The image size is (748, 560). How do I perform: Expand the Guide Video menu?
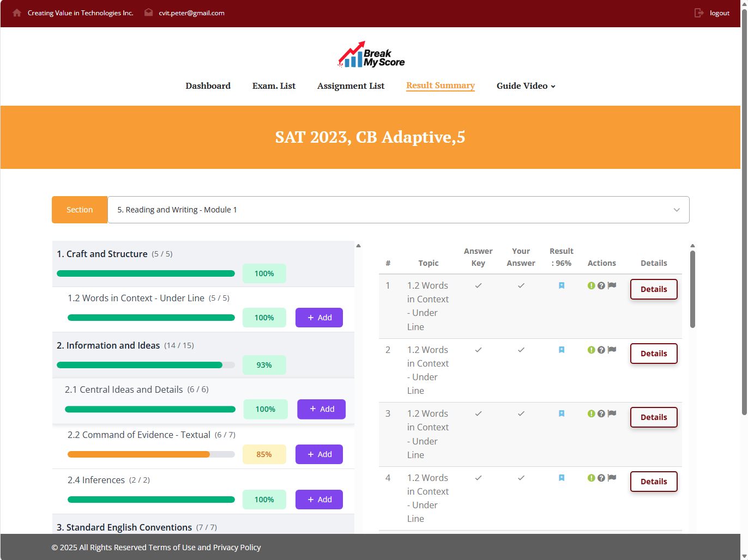526,86
